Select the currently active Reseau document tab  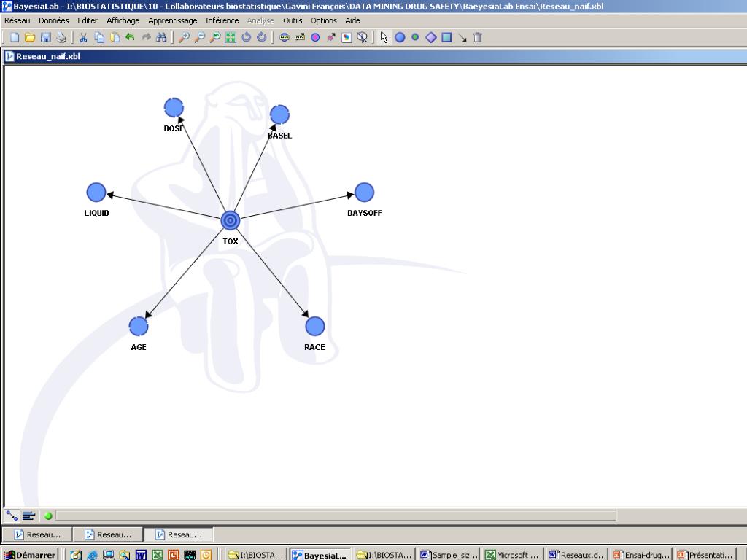(x=179, y=534)
